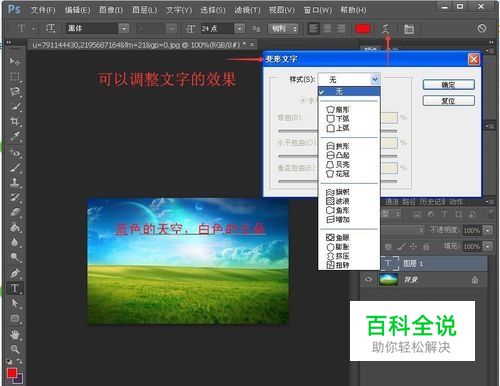
Task: Close the 变形文字 dialog
Action: coord(474,59)
